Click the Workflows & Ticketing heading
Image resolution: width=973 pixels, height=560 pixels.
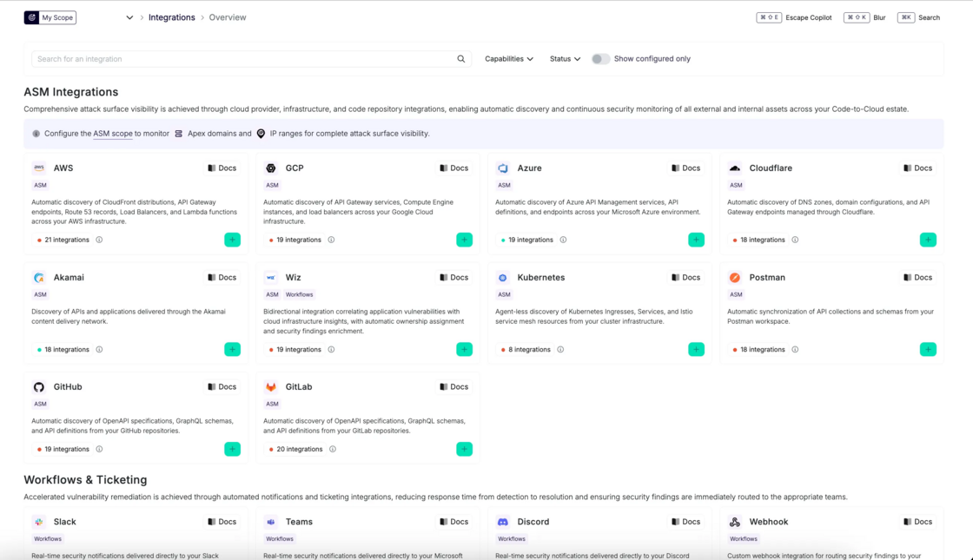86,480
